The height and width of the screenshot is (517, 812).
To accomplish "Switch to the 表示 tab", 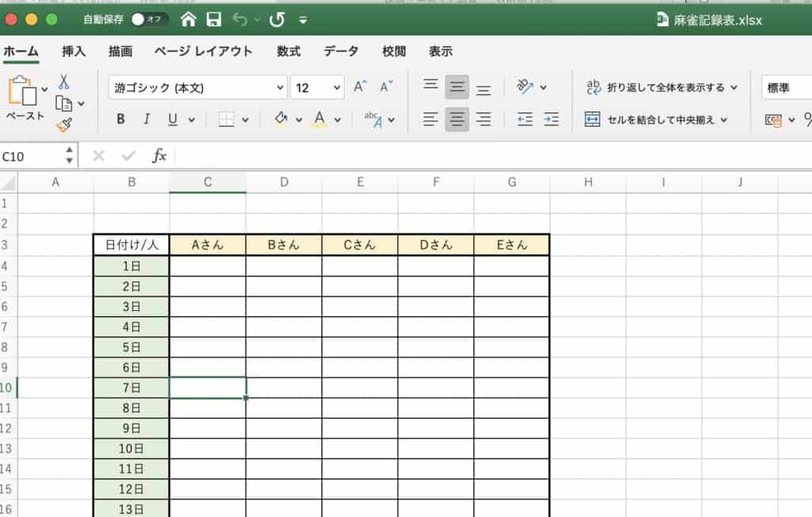I will (441, 52).
